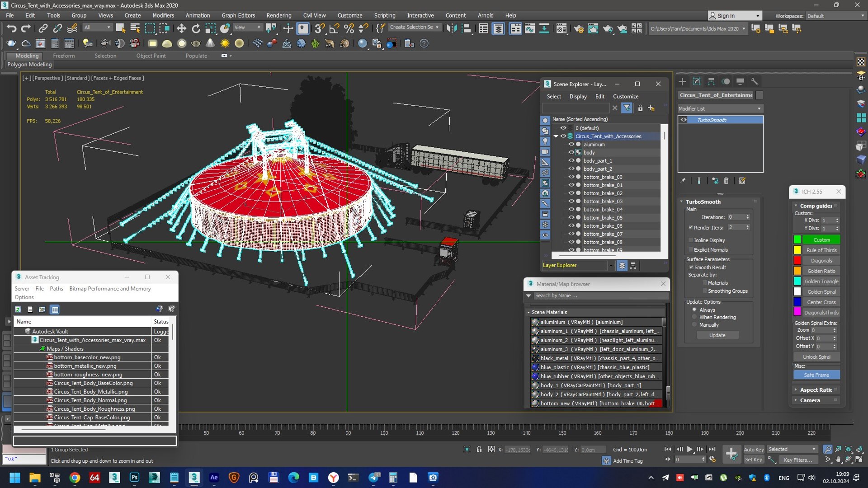Viewport: 868px width, 488px height.
Task: Click the Table View icon in Asset Tracking
Action: tap(55, 310)
